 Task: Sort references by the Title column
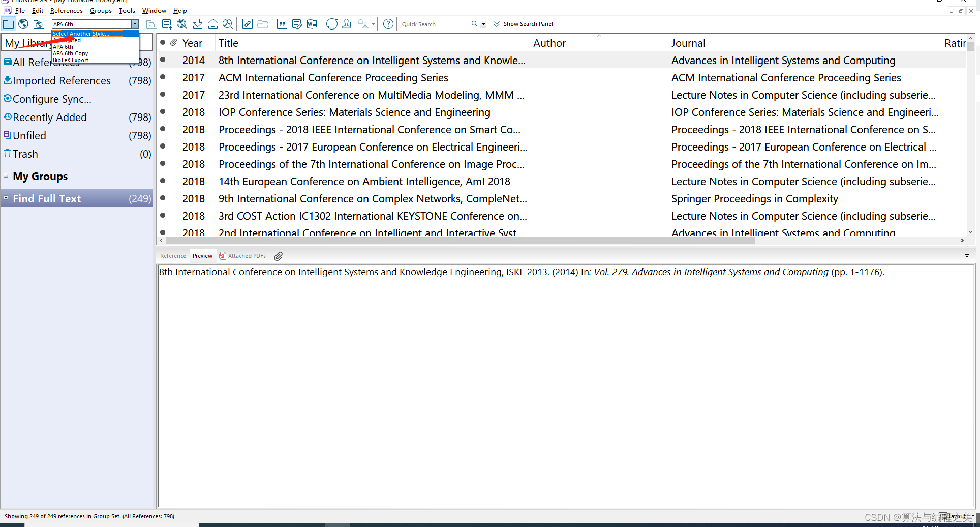coord(373,43)
